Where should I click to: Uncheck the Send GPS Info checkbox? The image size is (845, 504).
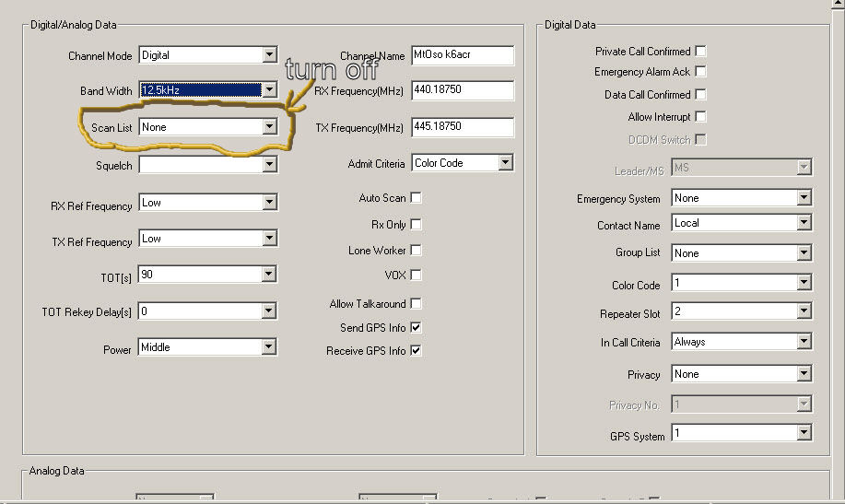coord(416,327)
